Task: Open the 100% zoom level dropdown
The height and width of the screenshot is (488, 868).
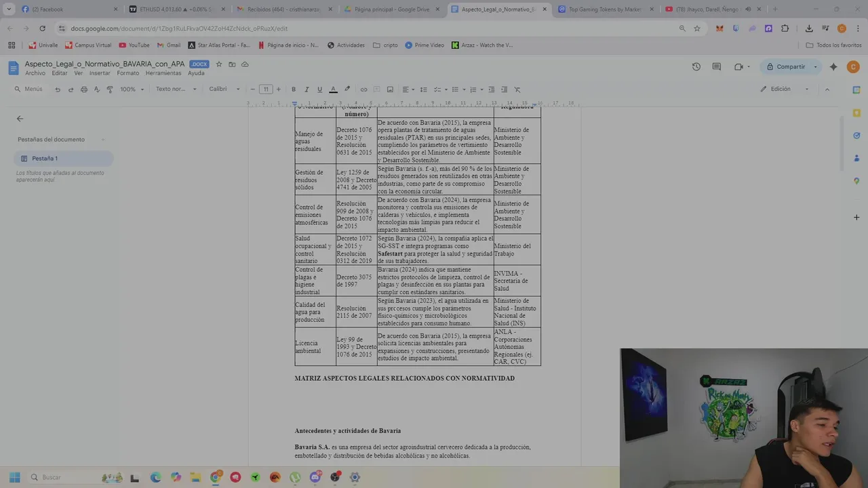Action: click(x=131, y=89)
